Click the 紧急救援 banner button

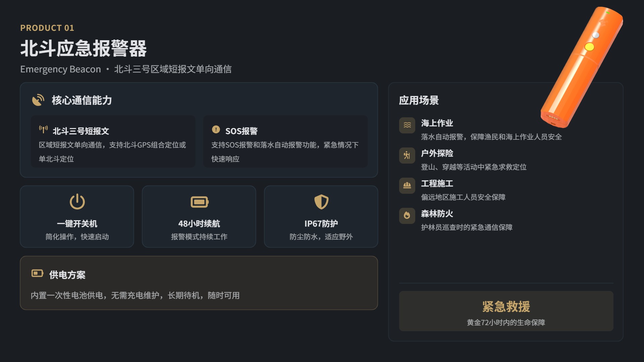506,311
